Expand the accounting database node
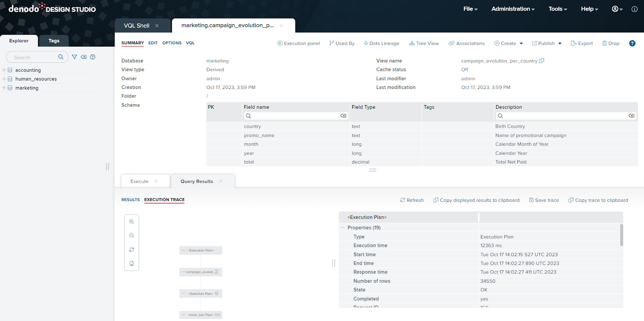Image resolution: width=644 pixels, height=321 pixels. (4, 70)
